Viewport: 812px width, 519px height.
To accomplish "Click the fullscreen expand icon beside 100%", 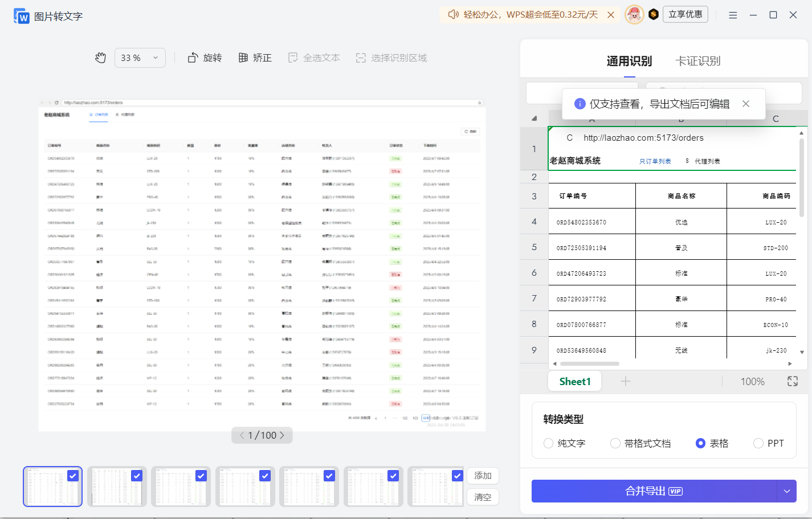I will point(793,381).
